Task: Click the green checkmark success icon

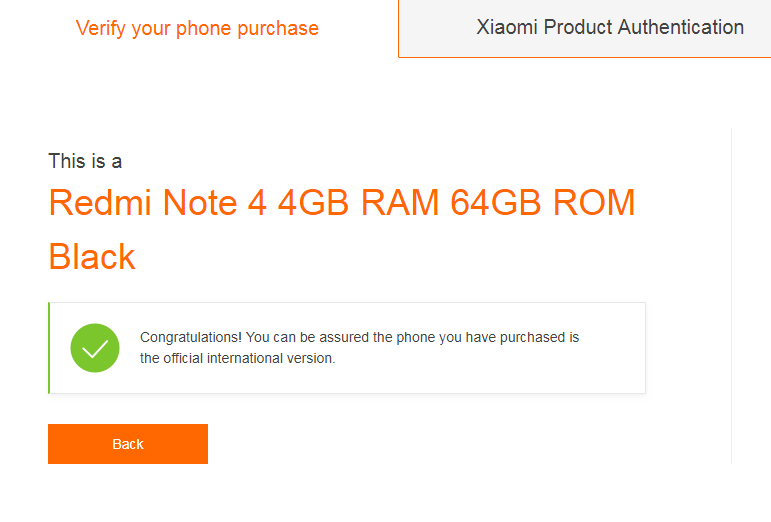Action: coord(95,348)
